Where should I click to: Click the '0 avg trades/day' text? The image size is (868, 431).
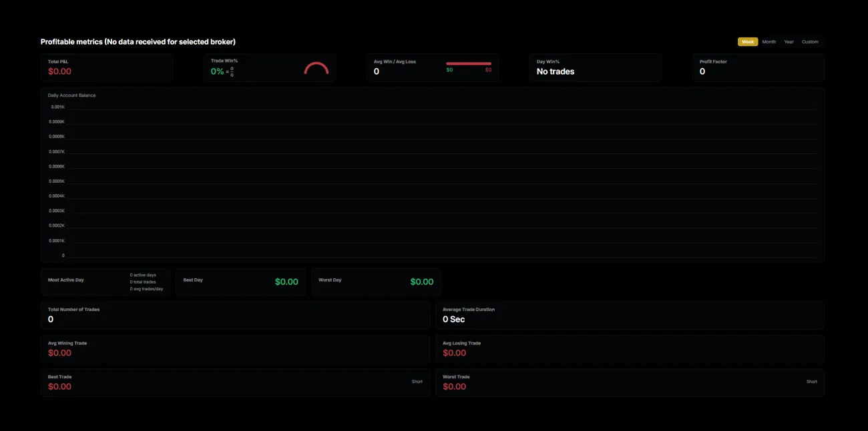click(x=146, y=289)
